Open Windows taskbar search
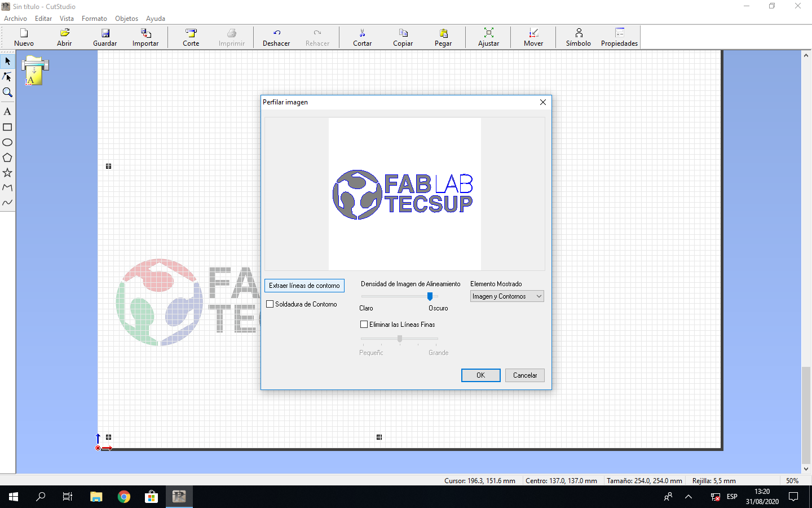This screenshot has height=508, width=812. click(x=41, y=497)
